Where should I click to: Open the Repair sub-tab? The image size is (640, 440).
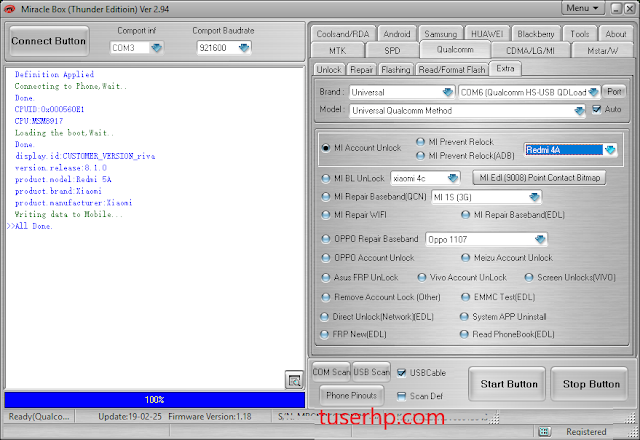pos(361,70)
